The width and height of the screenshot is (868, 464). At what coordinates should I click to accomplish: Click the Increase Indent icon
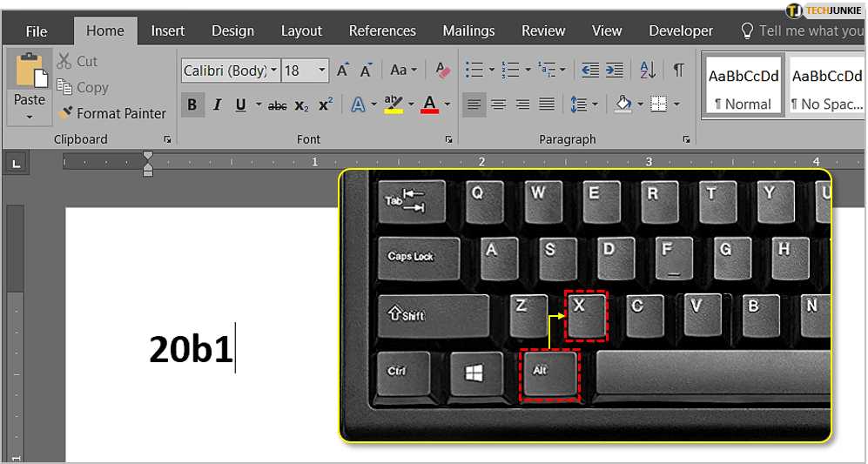(615, 71)
